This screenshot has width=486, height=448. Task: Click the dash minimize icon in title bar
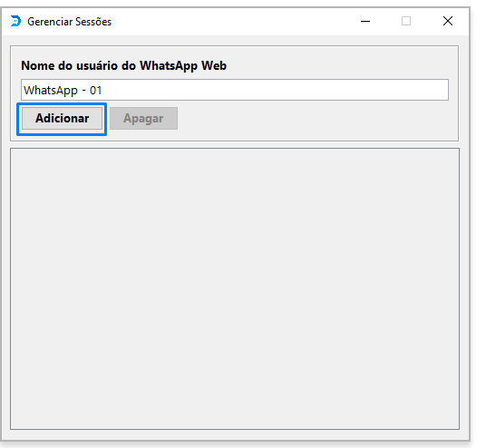point(365,22)
